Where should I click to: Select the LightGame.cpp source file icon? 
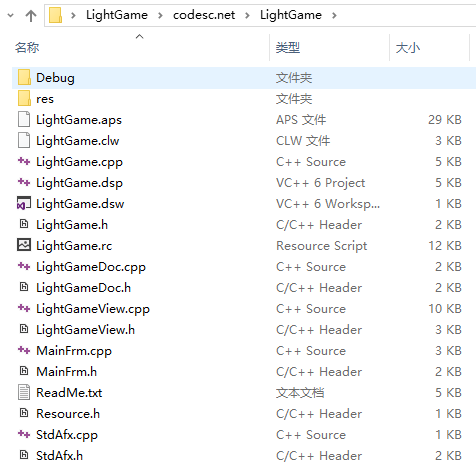click(24, 162)
